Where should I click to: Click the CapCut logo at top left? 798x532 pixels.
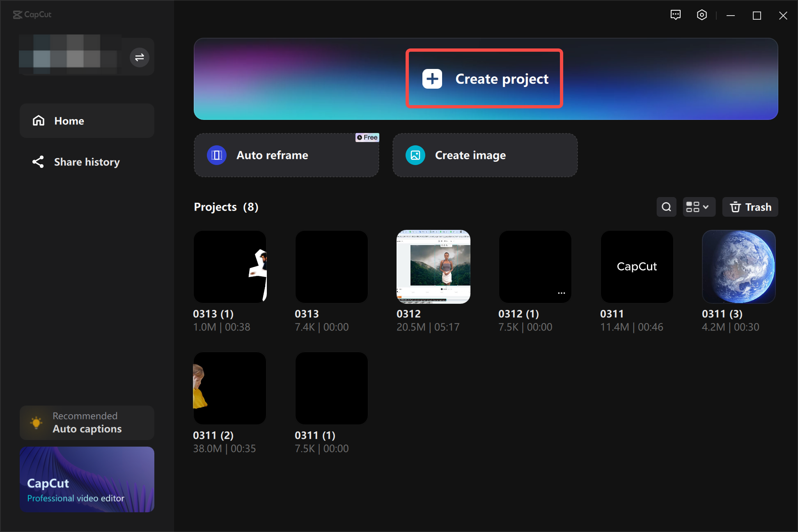[32, 15]
